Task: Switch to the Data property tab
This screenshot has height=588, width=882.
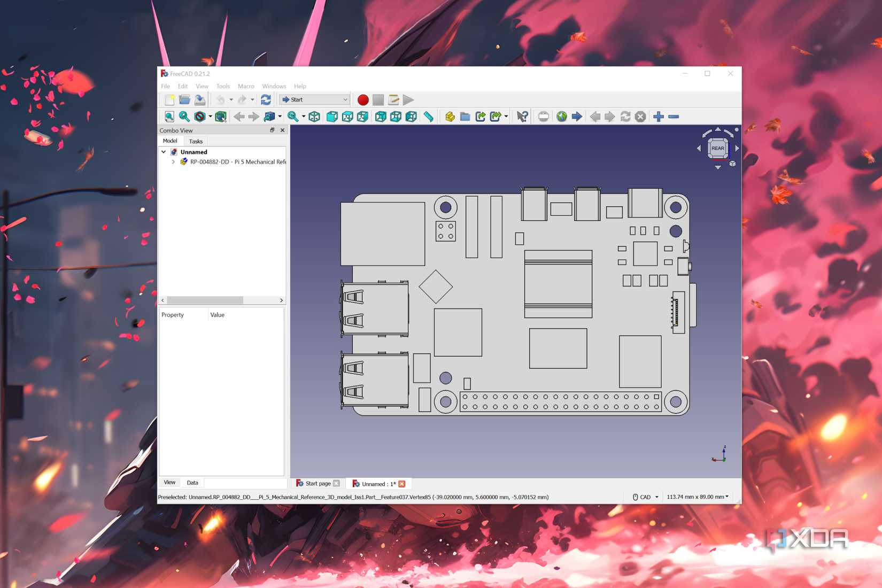Action: pos(192,483)
